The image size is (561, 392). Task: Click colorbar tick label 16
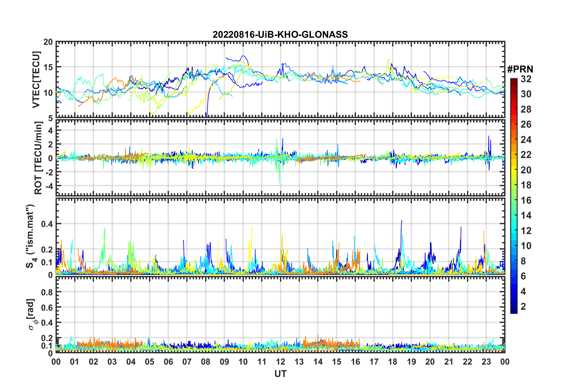coord(526,200)
